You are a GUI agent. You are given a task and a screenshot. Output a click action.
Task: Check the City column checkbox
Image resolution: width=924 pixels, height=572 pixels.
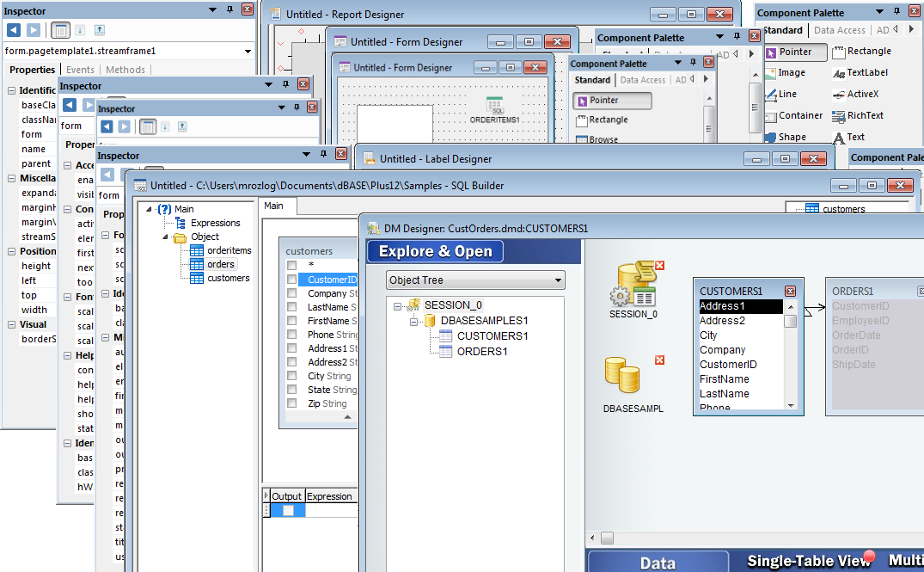point(291,376)
